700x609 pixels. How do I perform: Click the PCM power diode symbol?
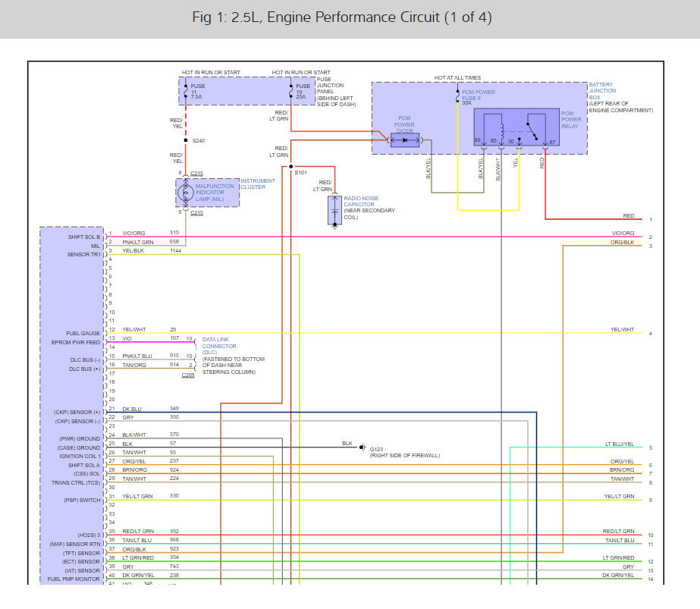click(405, 140)
